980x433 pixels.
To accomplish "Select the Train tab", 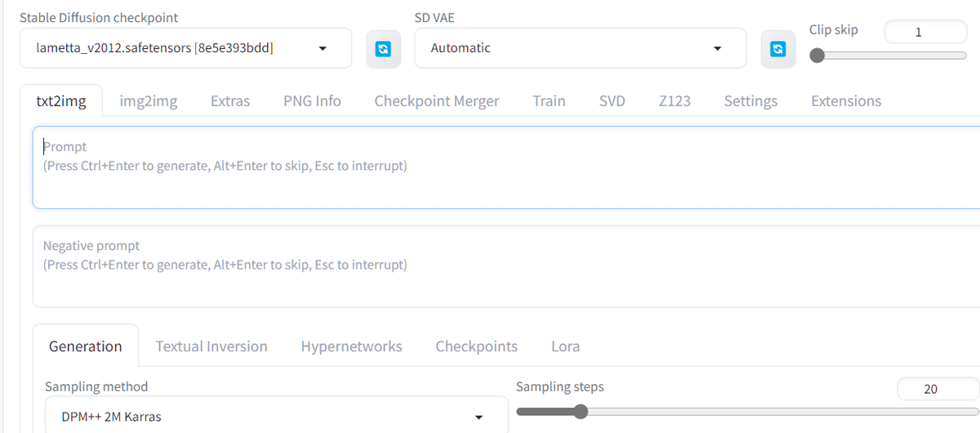I will tap(549, 100).
